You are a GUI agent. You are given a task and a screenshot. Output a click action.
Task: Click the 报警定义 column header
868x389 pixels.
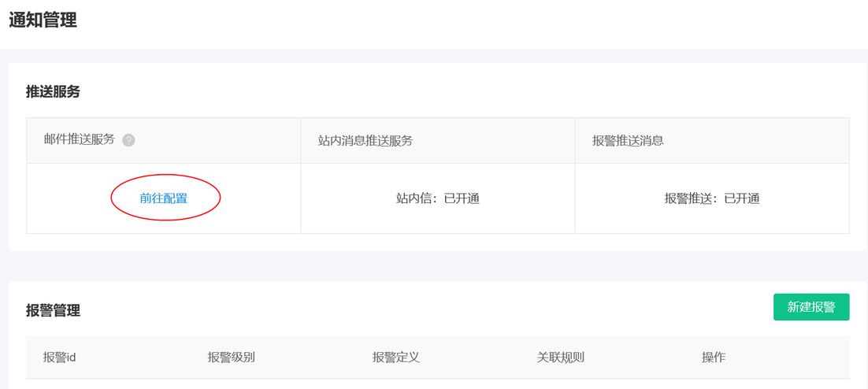coord(396,357)
